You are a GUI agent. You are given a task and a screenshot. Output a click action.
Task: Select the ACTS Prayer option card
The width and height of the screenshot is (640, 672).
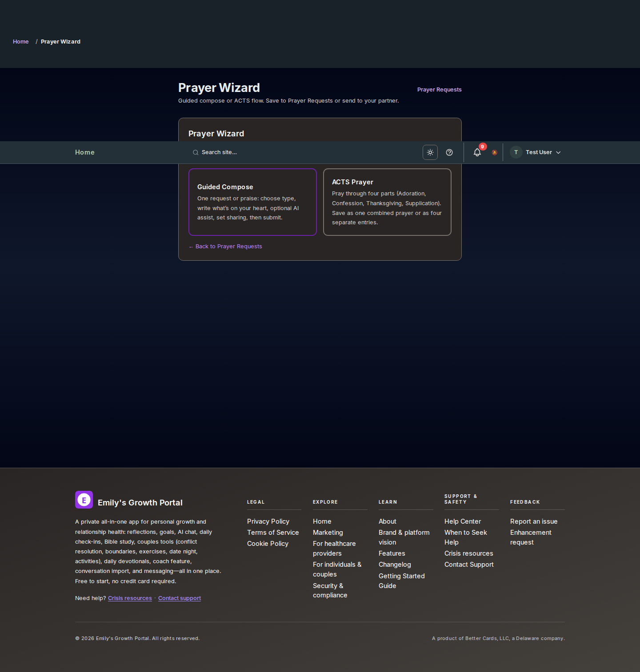pyautogui.click(x=387, y=202)
